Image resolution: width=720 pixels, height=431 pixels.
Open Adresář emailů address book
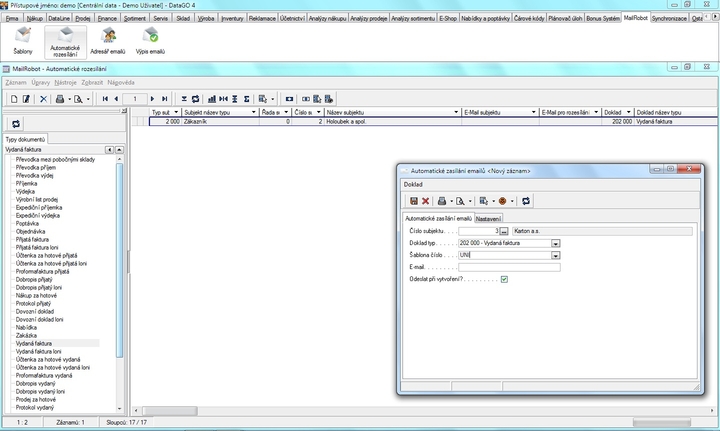click(108, 41)
